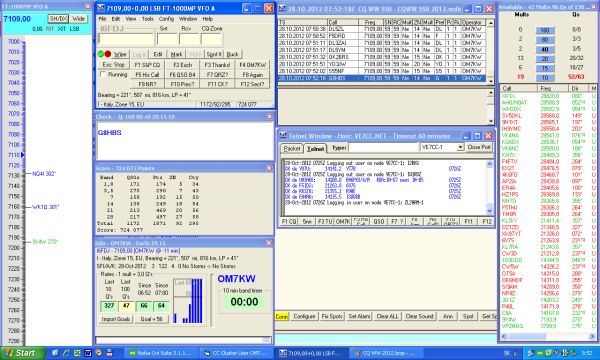Open the VE7CC-1 cluster dropdown
The image size is (600, 360).
pos(460,147)
